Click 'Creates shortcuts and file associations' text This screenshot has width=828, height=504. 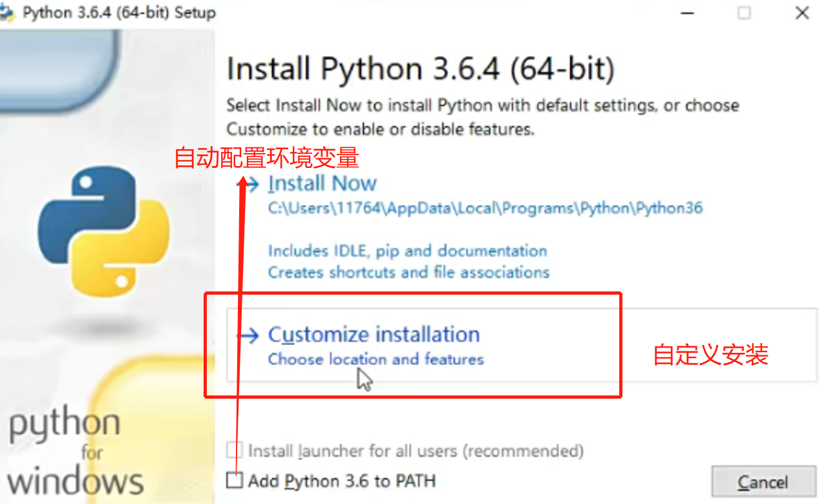(409, 272)
